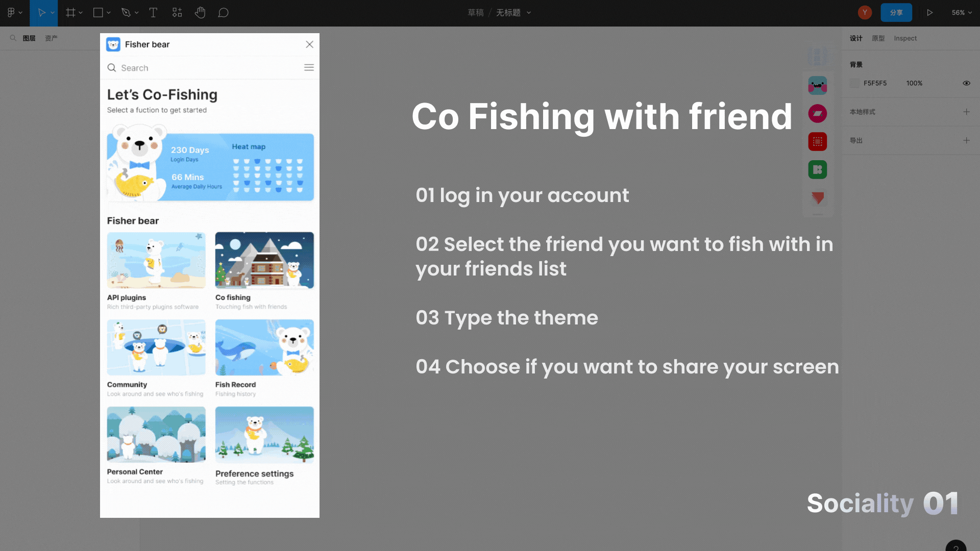Open the Figma main menu
Image resolution: width=980 pixels, height=551 pixels.
click(12, 13)
